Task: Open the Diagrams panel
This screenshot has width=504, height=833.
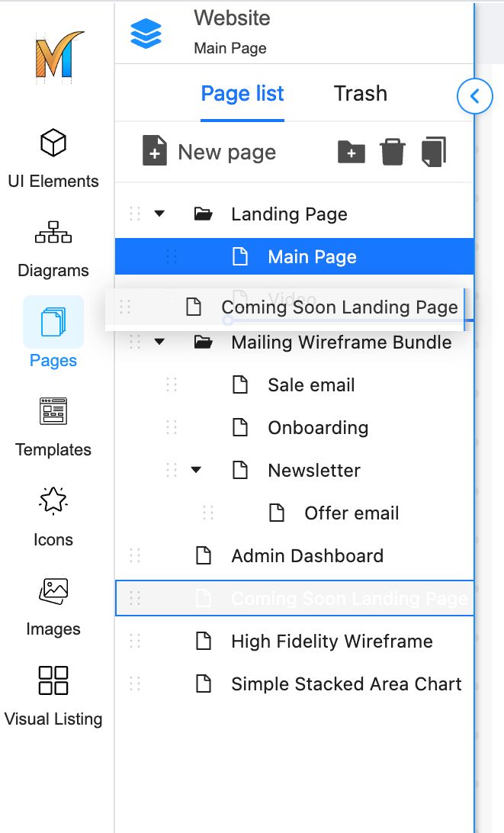Action: [53, 249]
